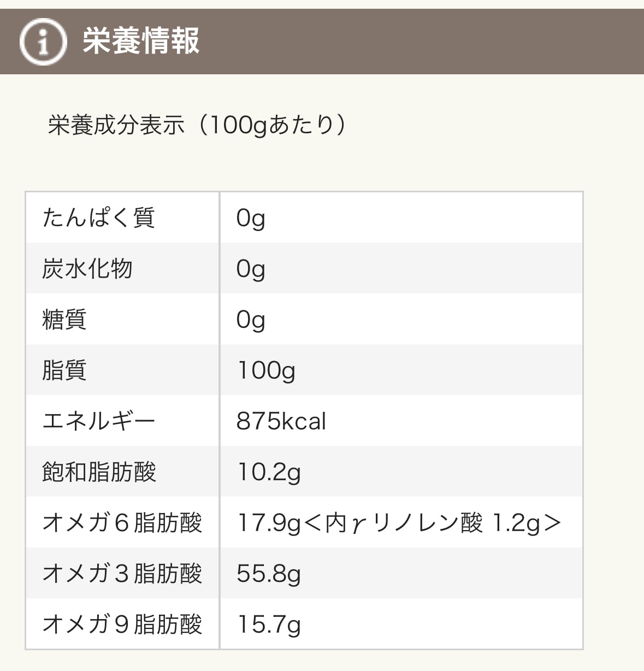
Task: Select the 100g value for 脂質
Action: [266, 370]
